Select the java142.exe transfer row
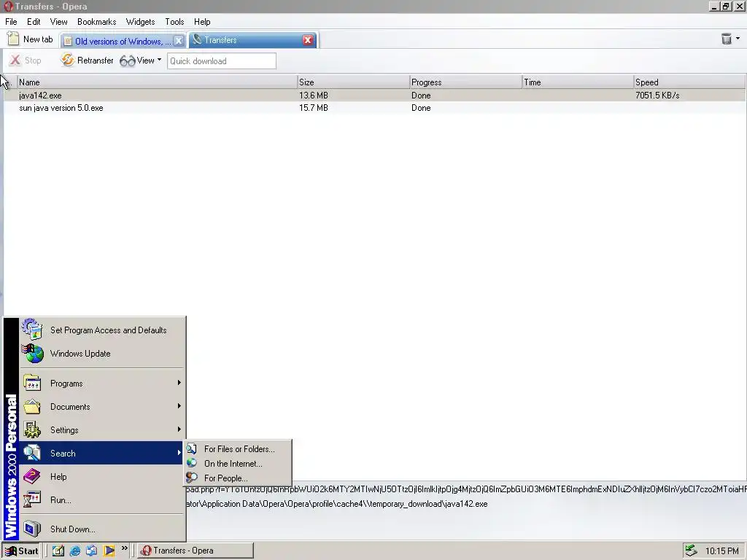 [x=374, y=96]
